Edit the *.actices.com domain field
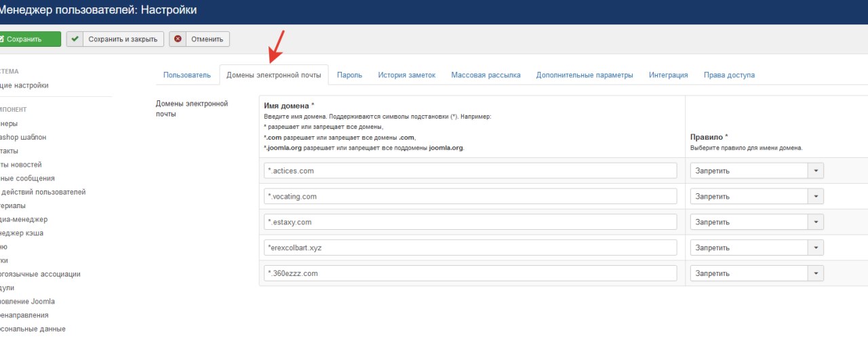868x341 pixels. point(471,171)
